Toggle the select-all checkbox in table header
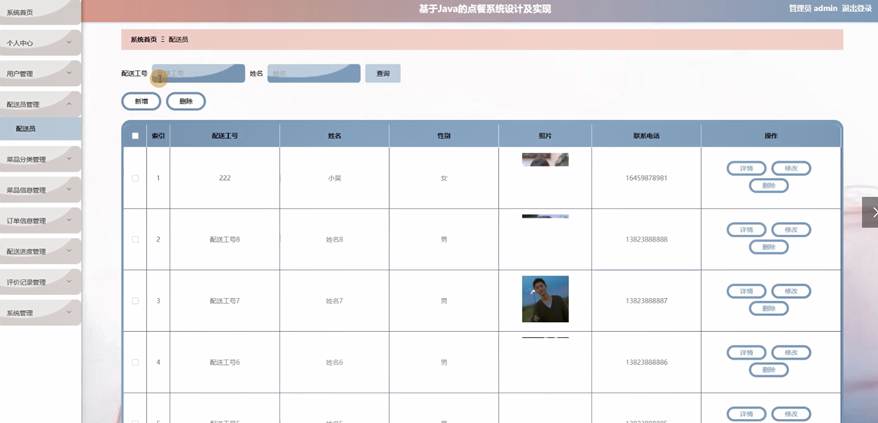Viewport: 878px width, 423px height. [x=135, y=136]
